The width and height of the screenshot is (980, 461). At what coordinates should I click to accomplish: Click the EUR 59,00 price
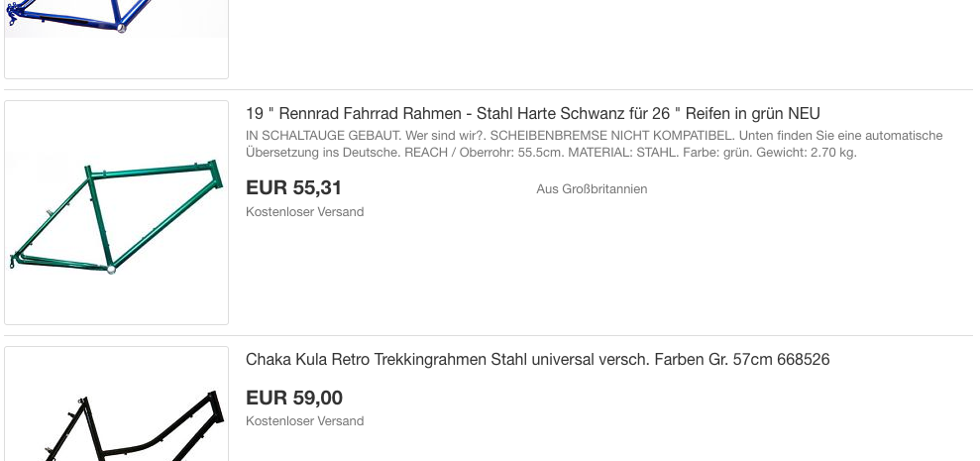click(294, 398)
